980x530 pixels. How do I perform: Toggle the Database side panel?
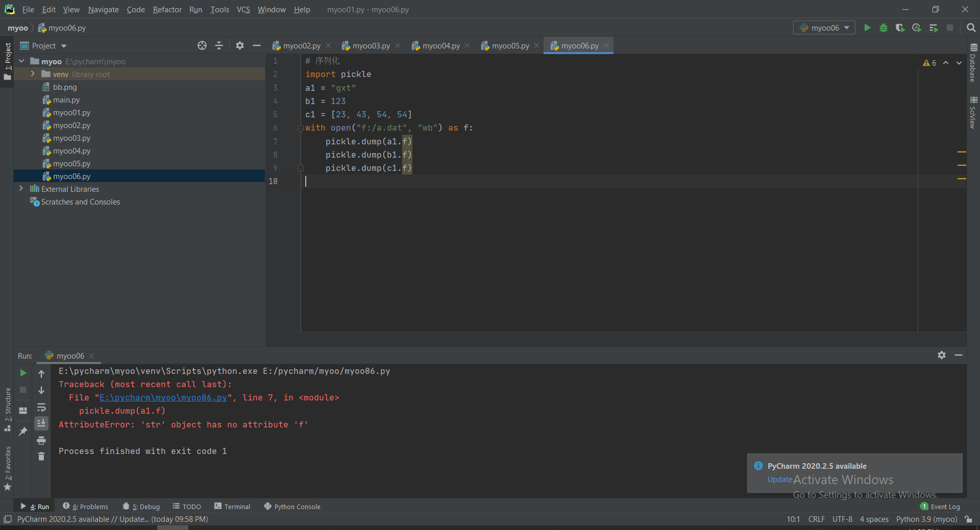[x=973, y=62]
